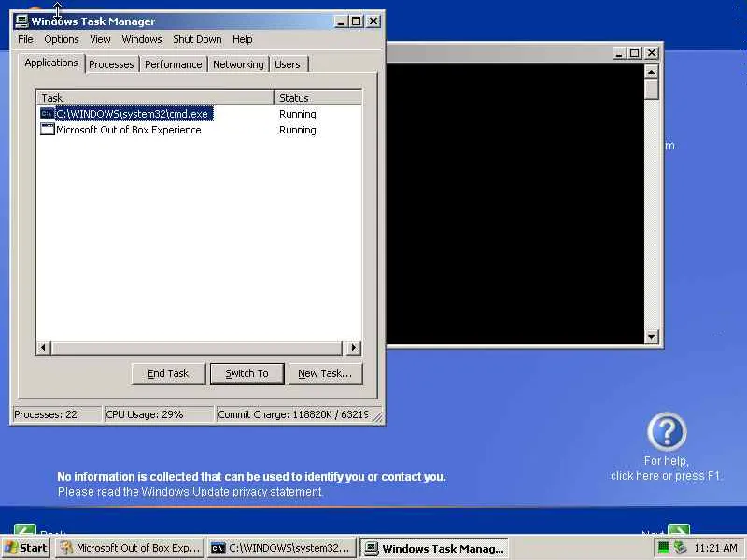Click the End Task button

[168, 373]
